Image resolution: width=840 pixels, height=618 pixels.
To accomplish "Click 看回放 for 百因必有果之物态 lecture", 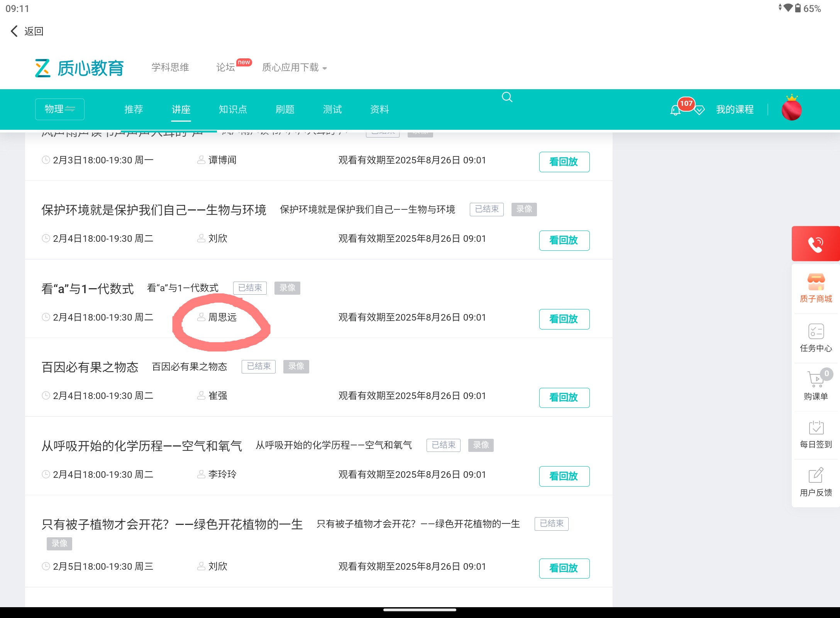I will [564, 397].
